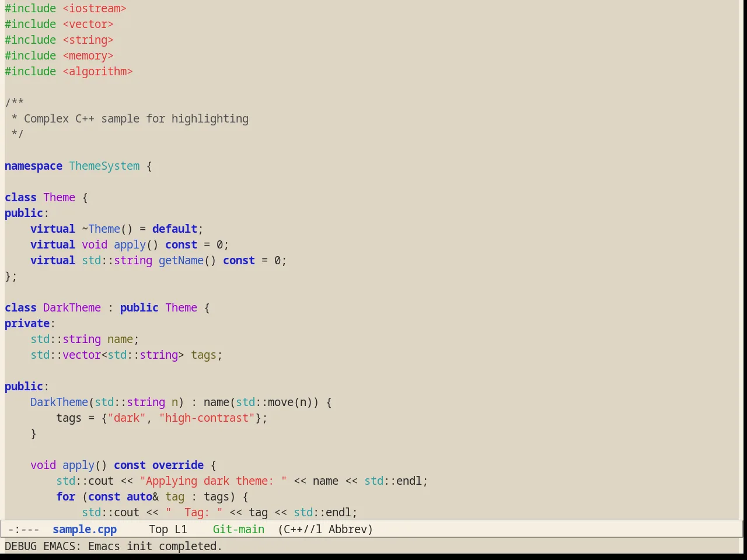Click 'Theme' in 'class Theme {'
The height and width of the screenshot is (560, 747).
pos(59,197)
